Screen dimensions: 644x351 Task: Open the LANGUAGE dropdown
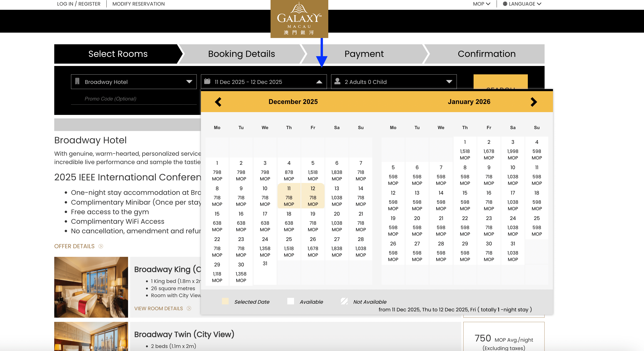click(522, 4)
